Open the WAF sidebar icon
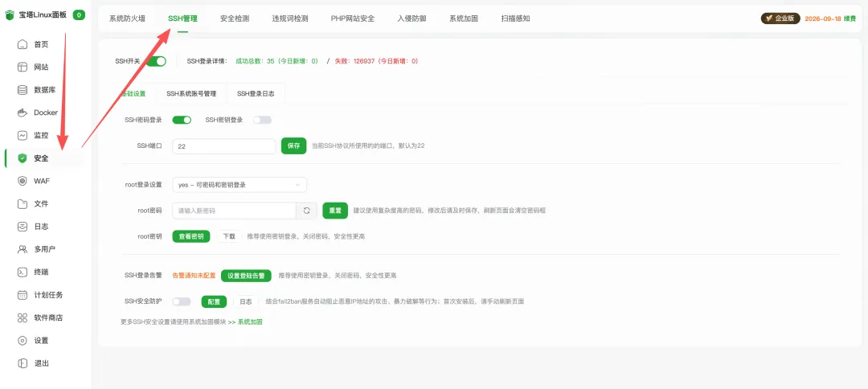 23,181
